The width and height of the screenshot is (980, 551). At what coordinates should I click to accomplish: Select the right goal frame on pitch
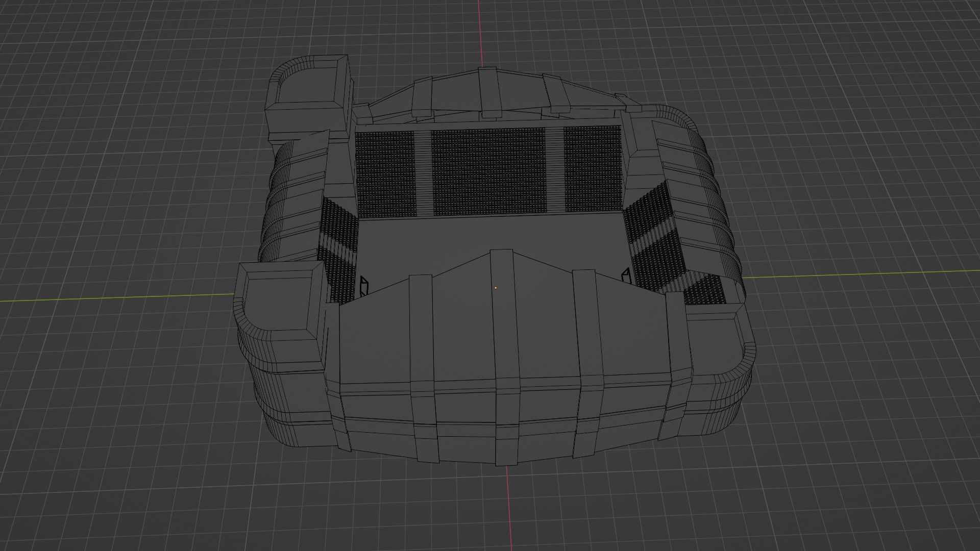point(626,276)
